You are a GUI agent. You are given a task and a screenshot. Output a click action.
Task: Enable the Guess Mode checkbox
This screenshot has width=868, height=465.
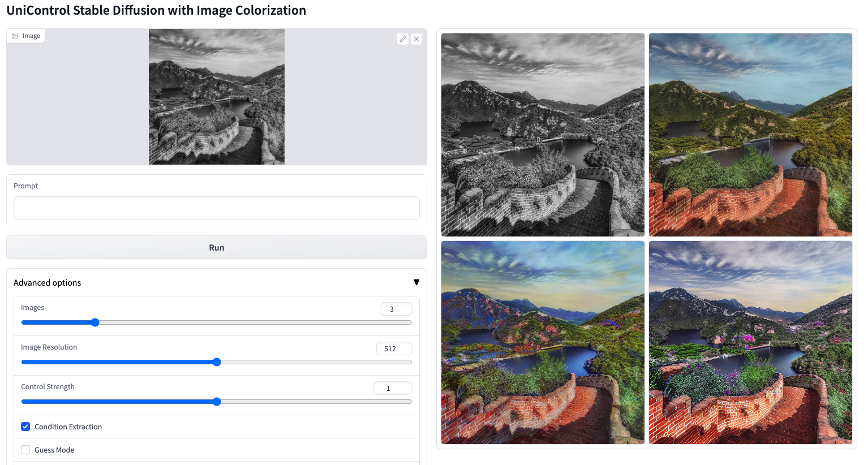[25, 450]
